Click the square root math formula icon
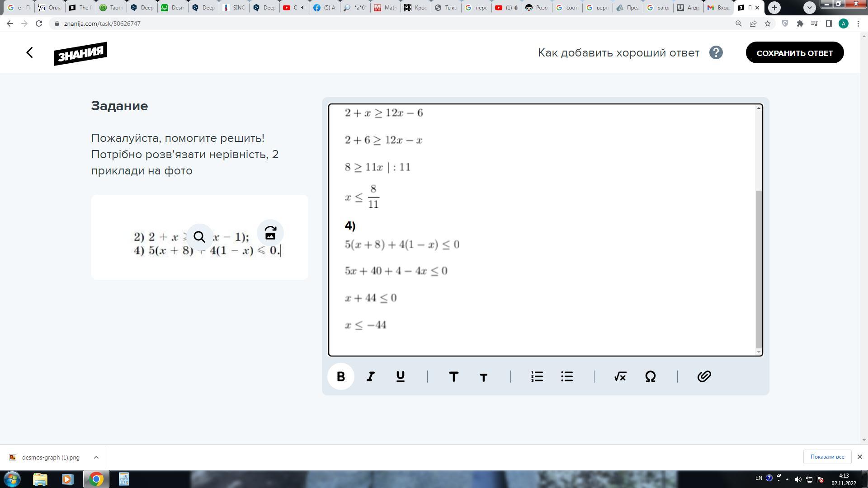Screen dimensions: 868x488 (621, 376)
